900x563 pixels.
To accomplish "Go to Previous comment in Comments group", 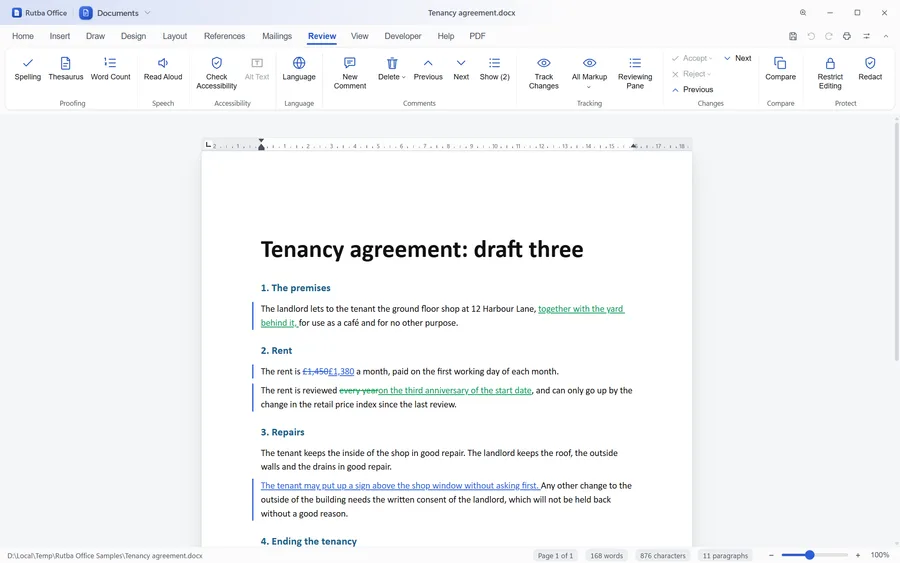I will coord(428,69).
